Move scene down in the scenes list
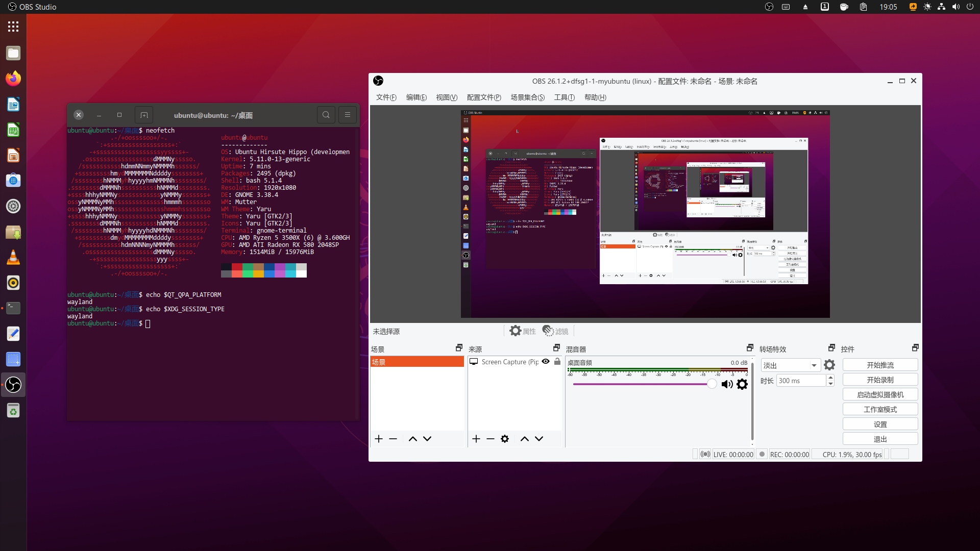The width and height of the screenshot is (980, 551). pyautogui.click(x=427, y=439)
